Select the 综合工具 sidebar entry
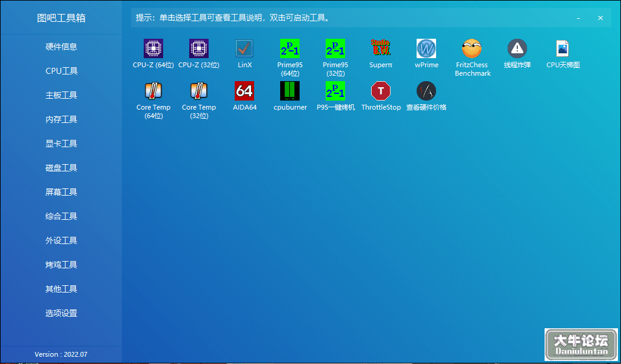This screenshot has width=621, height=364. [x=61, y=216]
